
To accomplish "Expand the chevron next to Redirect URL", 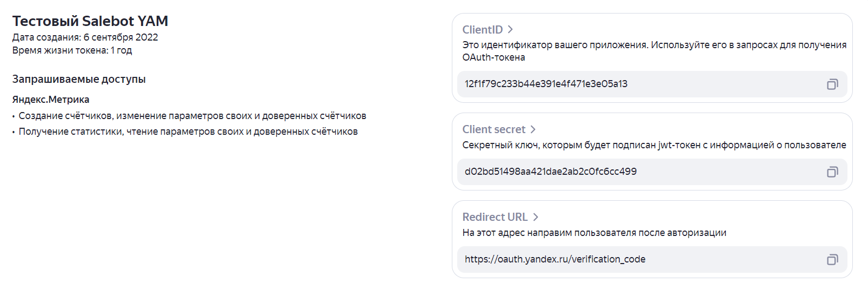I will (x=536, y=217).
